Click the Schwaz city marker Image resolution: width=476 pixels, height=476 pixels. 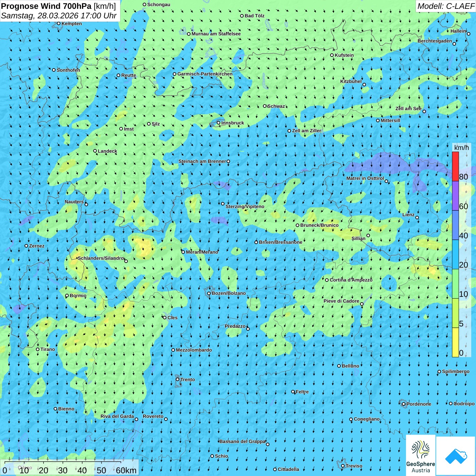[x=265, y=106]
